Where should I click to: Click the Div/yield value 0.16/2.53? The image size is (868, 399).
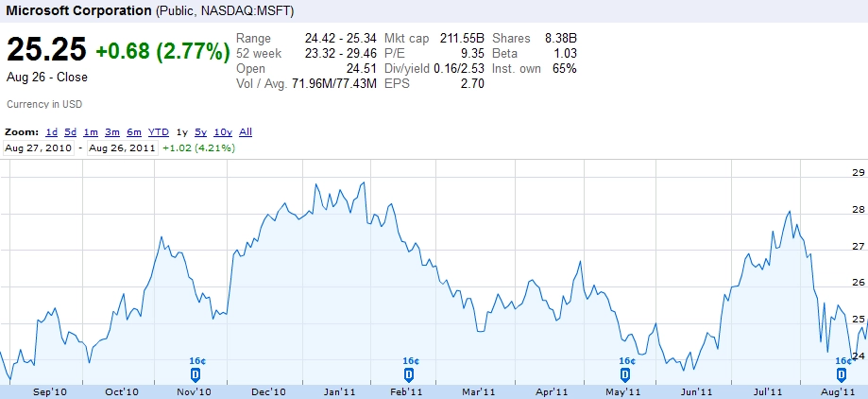click(459, 69)
